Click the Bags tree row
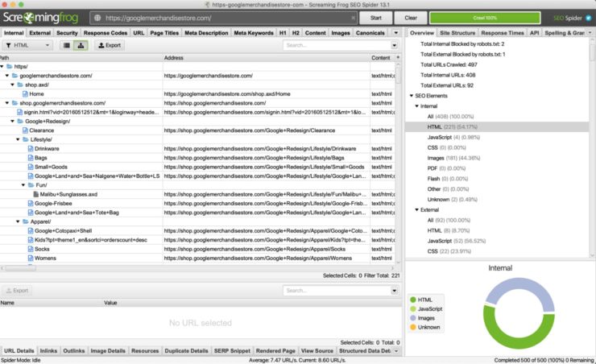 (197, 158)
